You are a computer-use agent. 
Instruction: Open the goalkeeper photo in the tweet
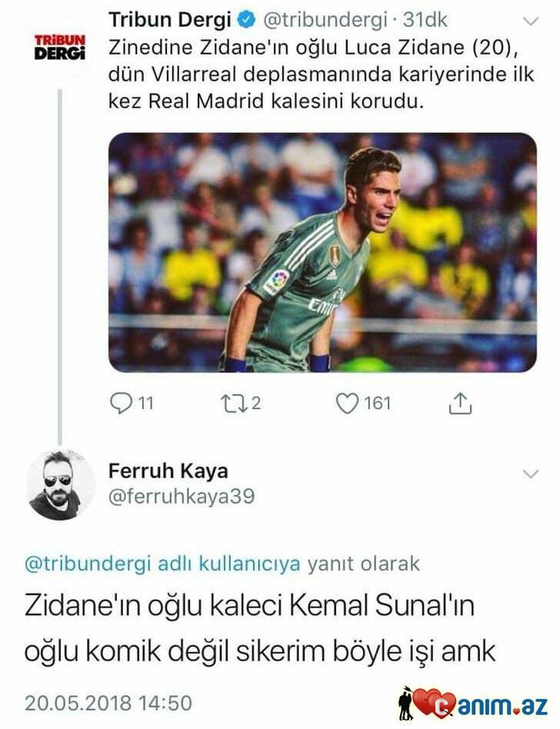point(322,252)
